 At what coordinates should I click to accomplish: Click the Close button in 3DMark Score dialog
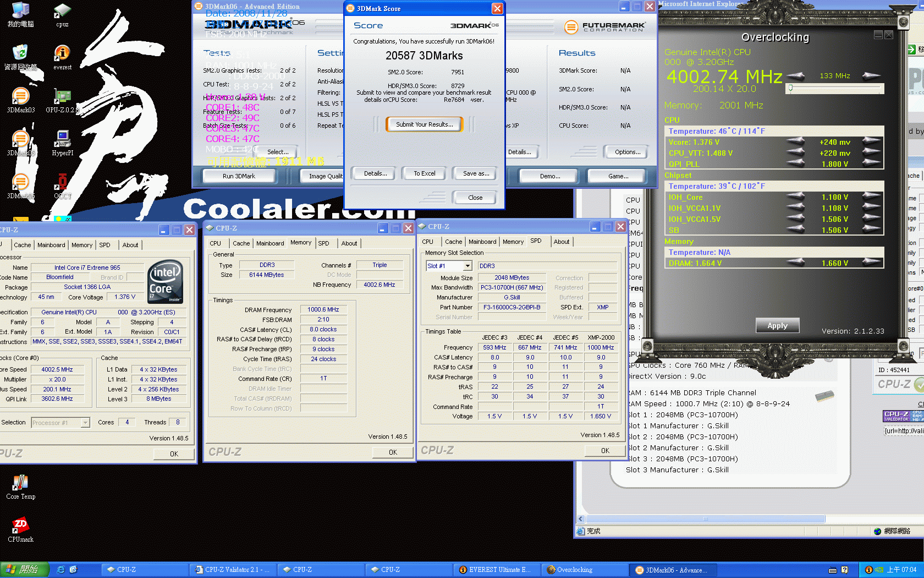pyautogui.click(x=475, y=198)
